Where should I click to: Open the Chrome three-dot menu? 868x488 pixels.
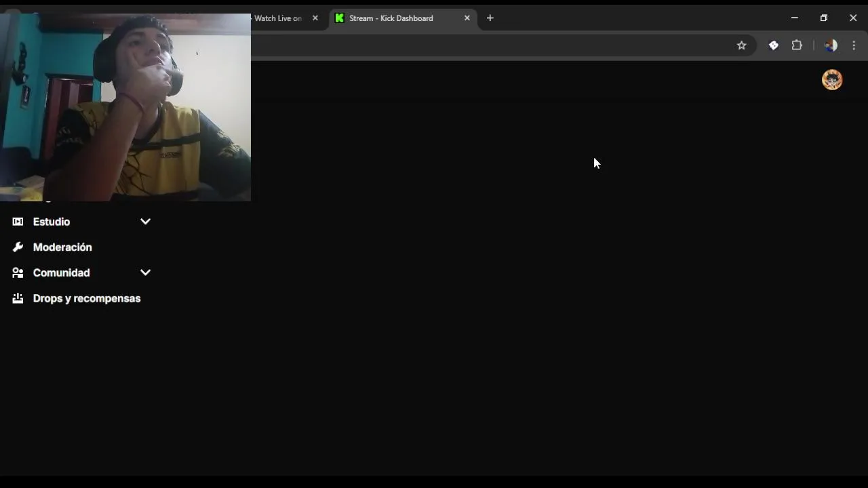tap(854, 45)
